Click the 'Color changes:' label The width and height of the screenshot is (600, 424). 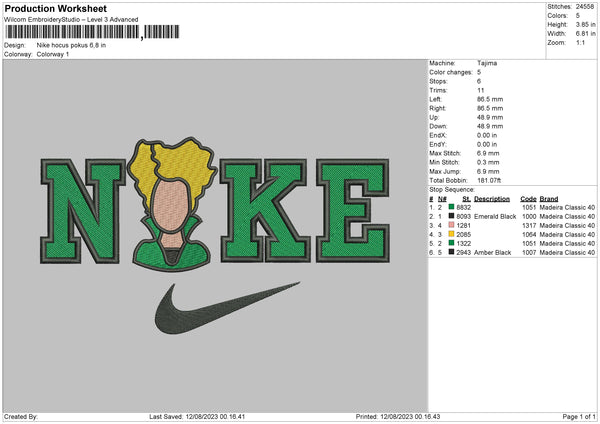[x=451, y=72]
